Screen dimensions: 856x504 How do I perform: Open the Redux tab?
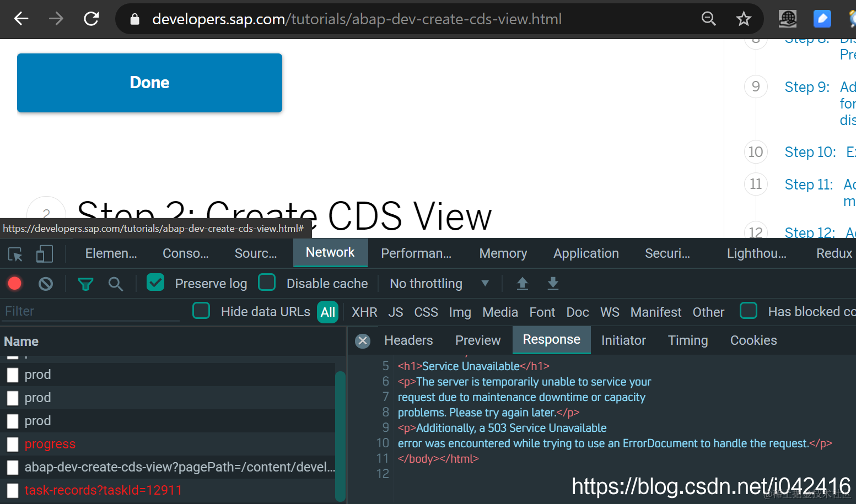click(834, 253)
